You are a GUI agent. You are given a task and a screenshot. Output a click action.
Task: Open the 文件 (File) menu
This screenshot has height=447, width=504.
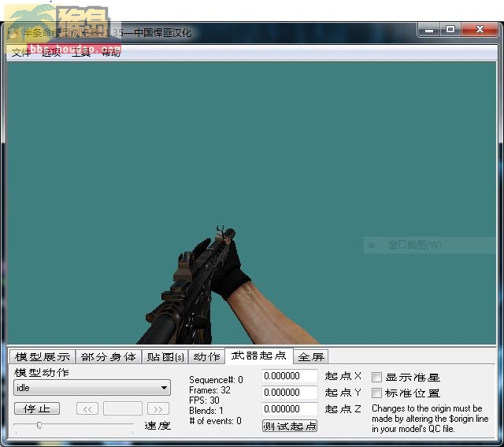21,52
